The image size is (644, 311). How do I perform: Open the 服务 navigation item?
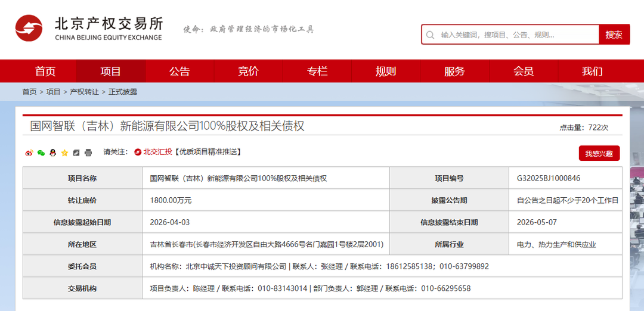[x=454, y=71]
